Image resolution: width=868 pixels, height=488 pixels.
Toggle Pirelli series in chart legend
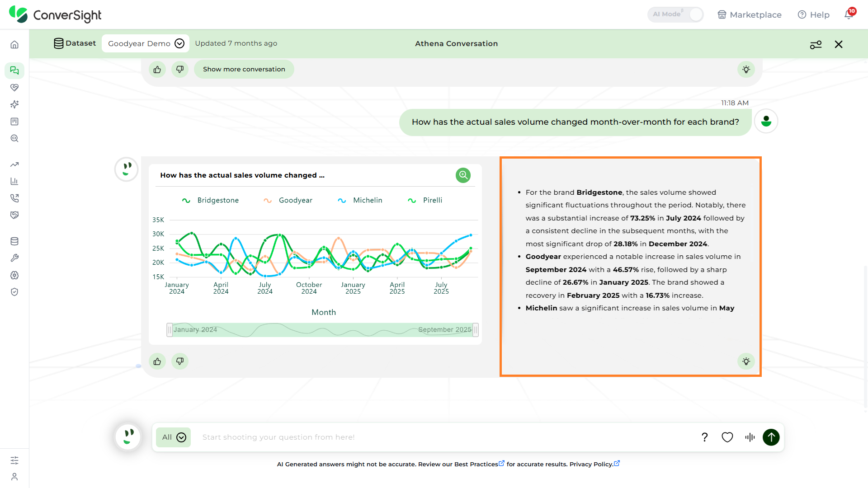click(x=425, y=200)
